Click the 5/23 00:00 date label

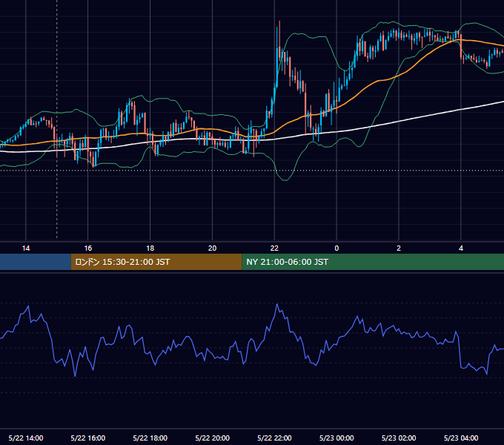pyautogui.click(x=336, y=438)
